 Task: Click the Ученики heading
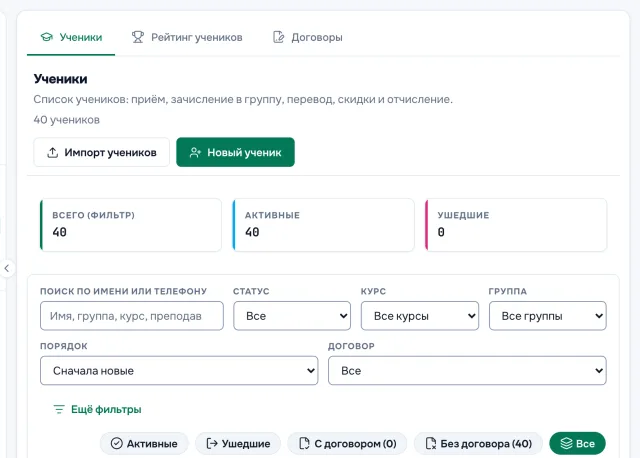[x=60, y=79]
